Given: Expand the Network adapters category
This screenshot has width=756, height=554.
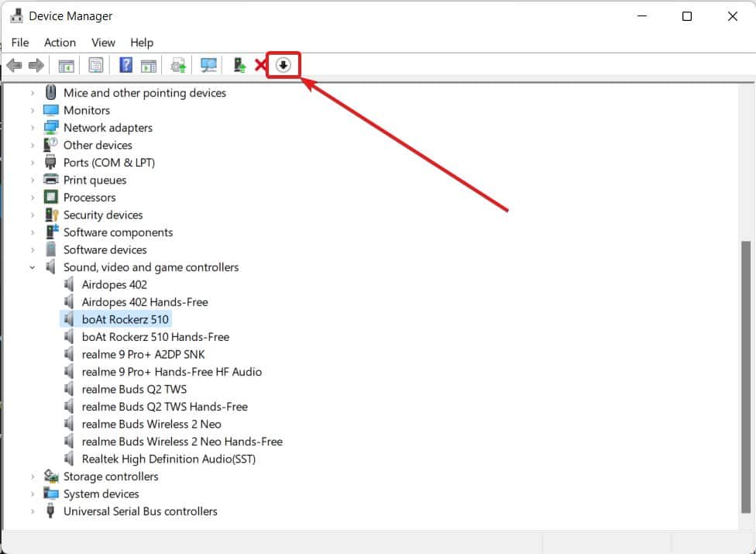Looking at the screenshot, I should (x=33, y=128).
